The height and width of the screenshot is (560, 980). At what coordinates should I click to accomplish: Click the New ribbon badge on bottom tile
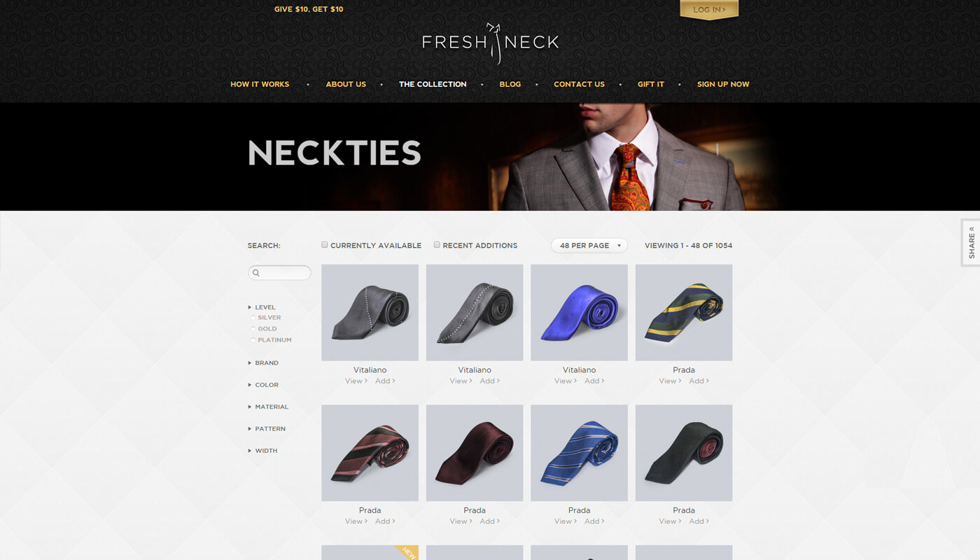407,552
